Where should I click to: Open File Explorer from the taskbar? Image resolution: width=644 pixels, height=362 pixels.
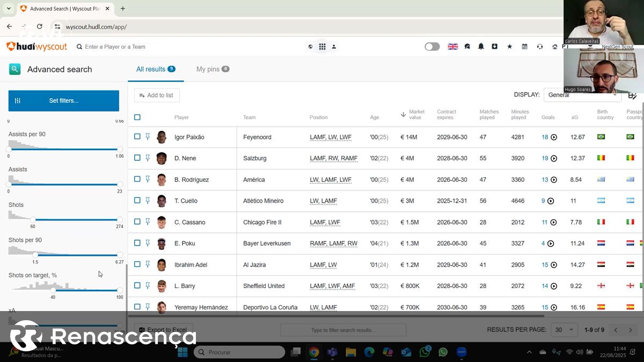click(x=351, y=352)
